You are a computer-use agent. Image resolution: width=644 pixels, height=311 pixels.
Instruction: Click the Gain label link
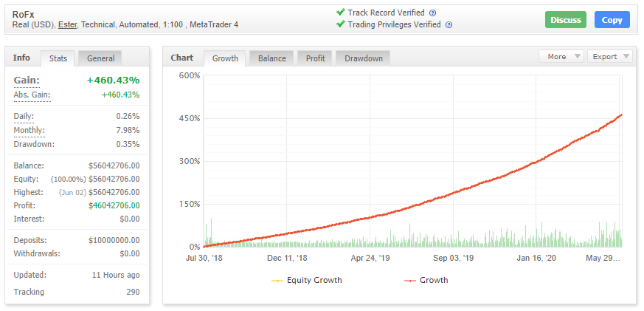27,81
